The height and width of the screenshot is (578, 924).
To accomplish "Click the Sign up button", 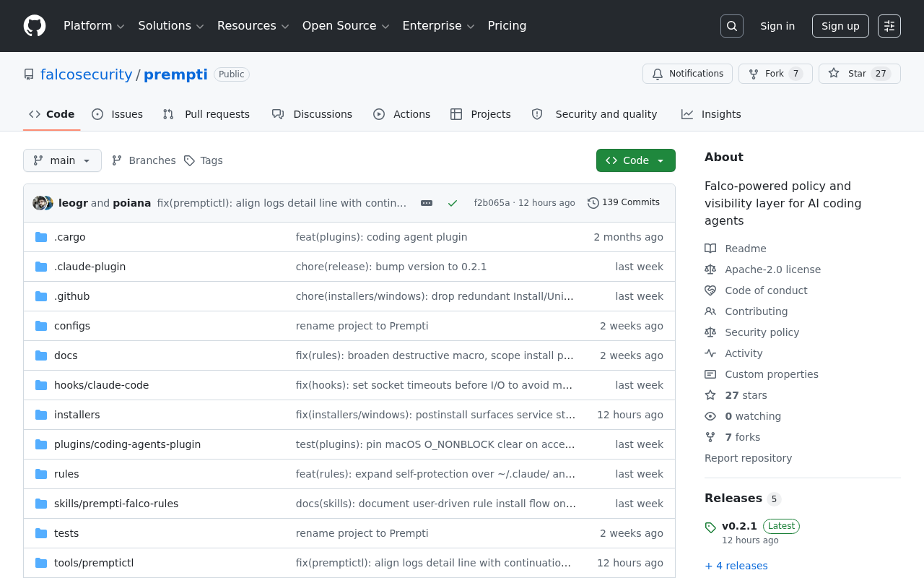I will (840, 26).
